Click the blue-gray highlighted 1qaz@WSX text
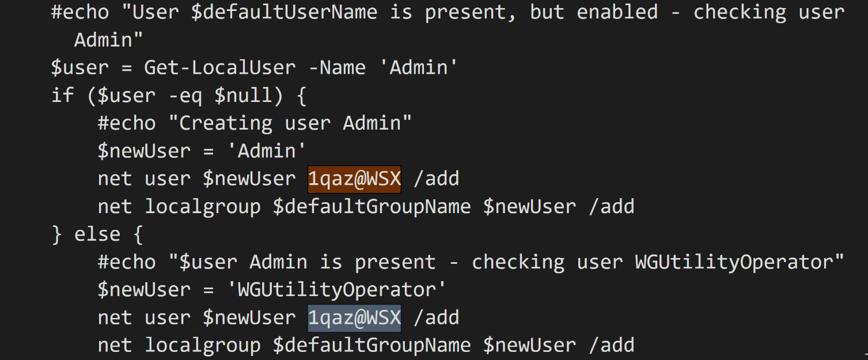The width and height of the screenshot is (868, 360). click(354, 318)
